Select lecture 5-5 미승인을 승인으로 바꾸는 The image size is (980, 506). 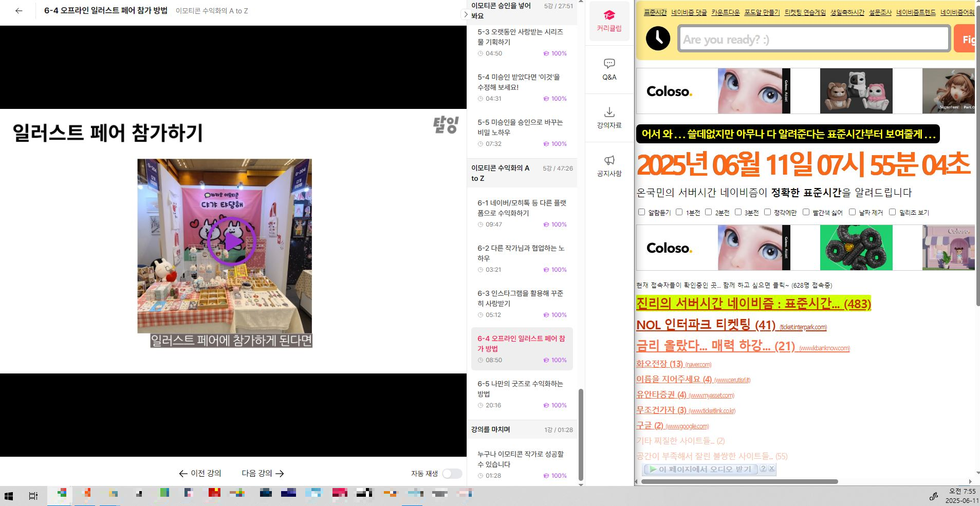click(x=522, y=133)
